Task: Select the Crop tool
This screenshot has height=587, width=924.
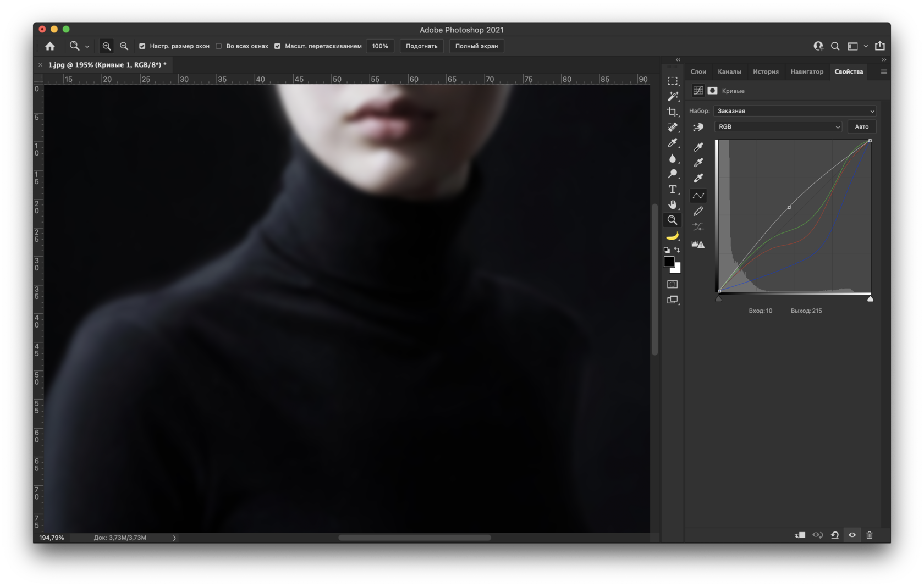Action: [x=672, y=112]
